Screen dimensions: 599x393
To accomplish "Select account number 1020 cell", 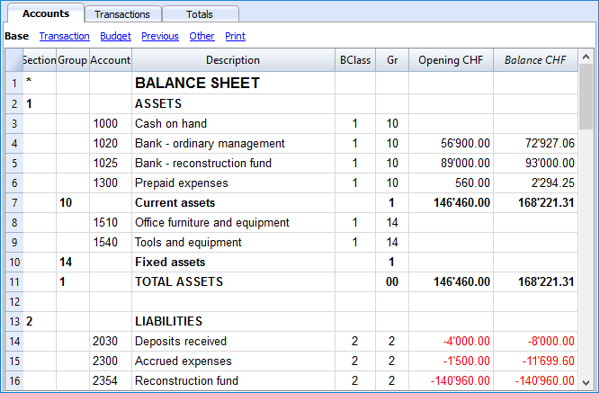I will click(110, 144).
